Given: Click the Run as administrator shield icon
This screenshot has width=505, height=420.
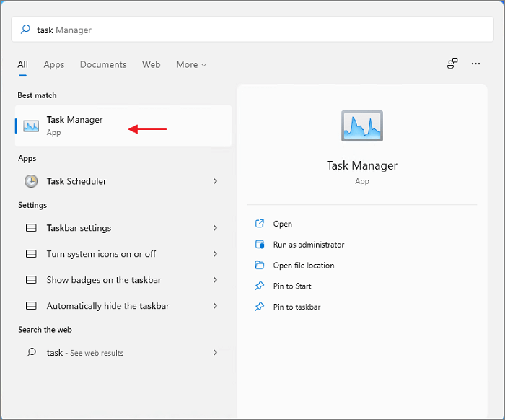Looking at the screenshot, I should [x=260, y=245].
